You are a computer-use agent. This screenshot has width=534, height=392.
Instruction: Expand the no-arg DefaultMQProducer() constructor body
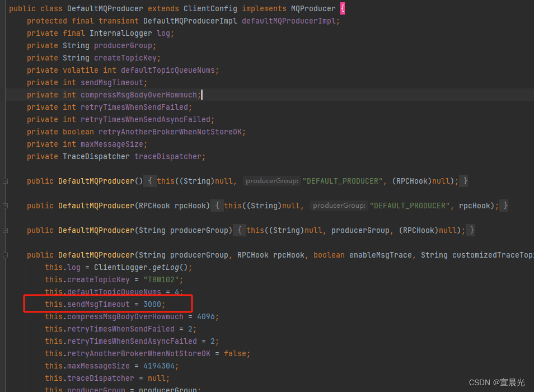[5, 181]
